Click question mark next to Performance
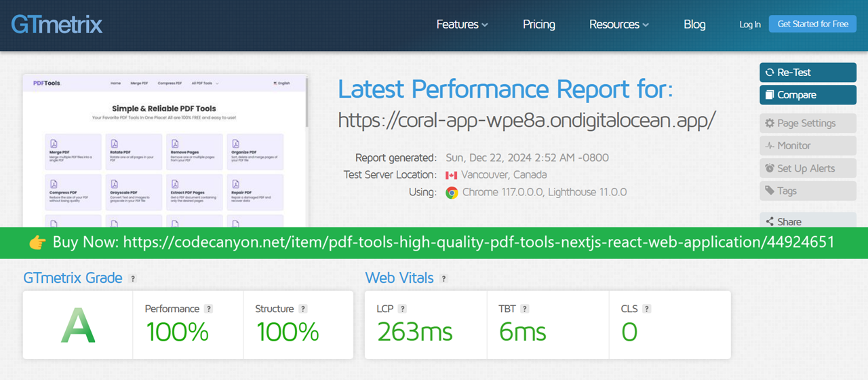The image size is (868, 380). pos(209,309)
